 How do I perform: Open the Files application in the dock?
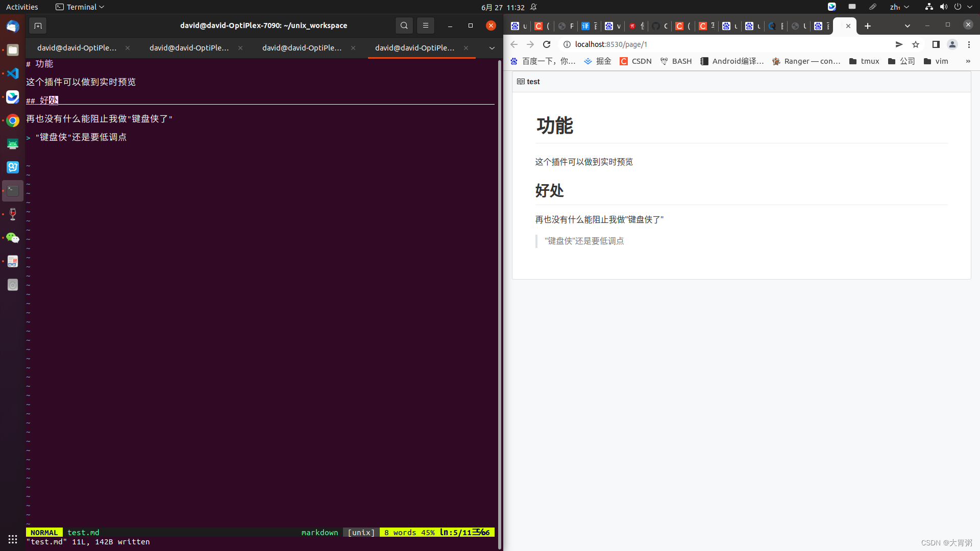(12, 49)
